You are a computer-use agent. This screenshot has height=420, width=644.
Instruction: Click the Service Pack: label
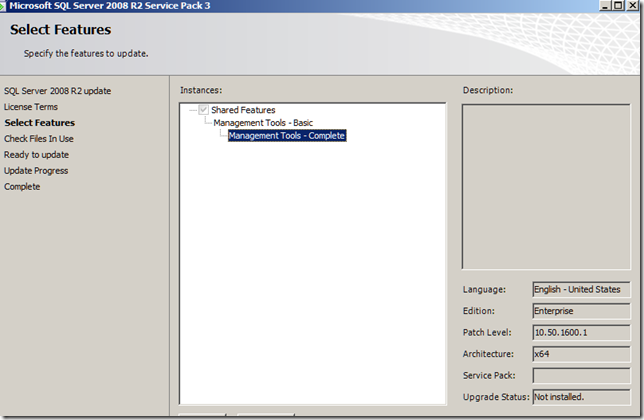point(489,375)
